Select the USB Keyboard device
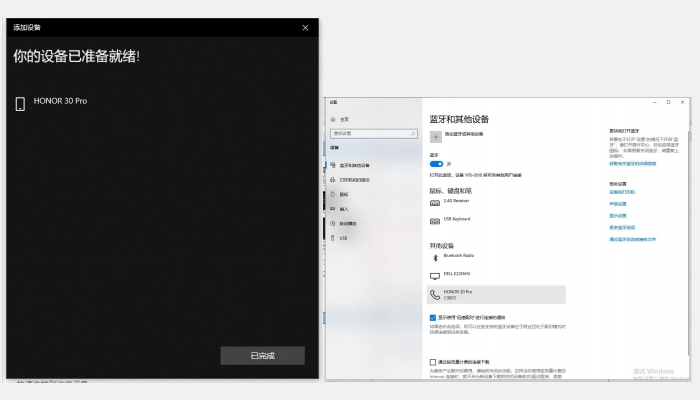This screenshot has height=400, width=700. (451, 221)
